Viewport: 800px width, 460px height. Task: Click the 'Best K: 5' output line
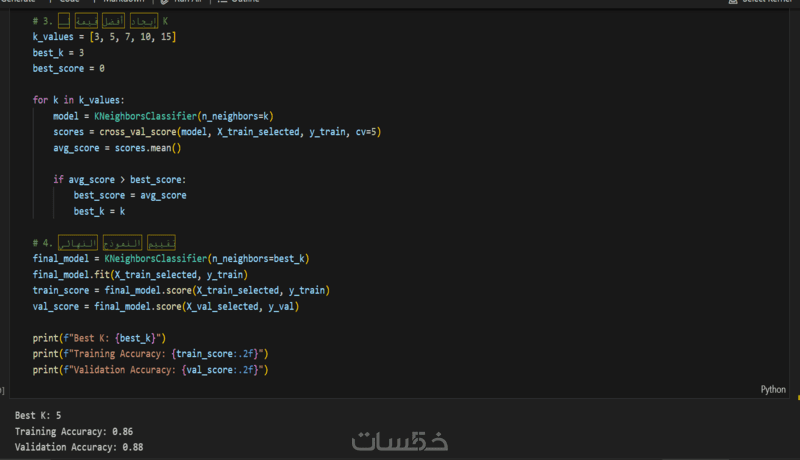pos(38,414)
